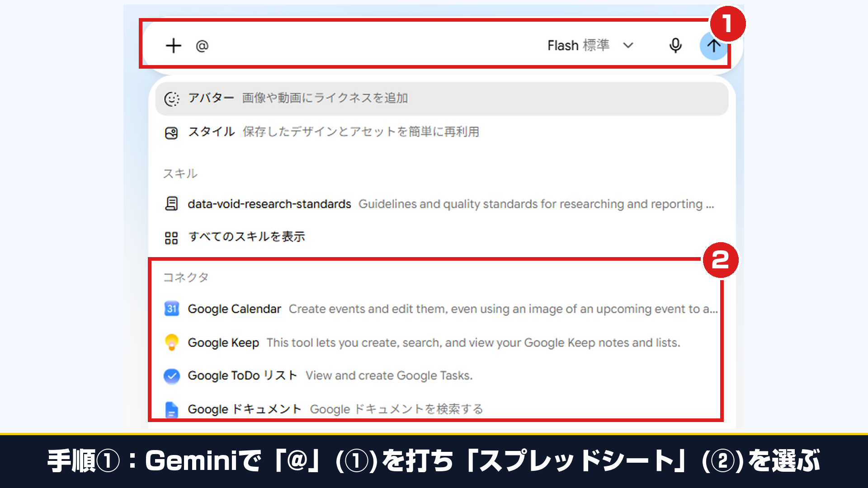Click '保存したデザインとアセットを簡単に再利用' text
This screenshot has height=488, width=868.
pos(361,132)
